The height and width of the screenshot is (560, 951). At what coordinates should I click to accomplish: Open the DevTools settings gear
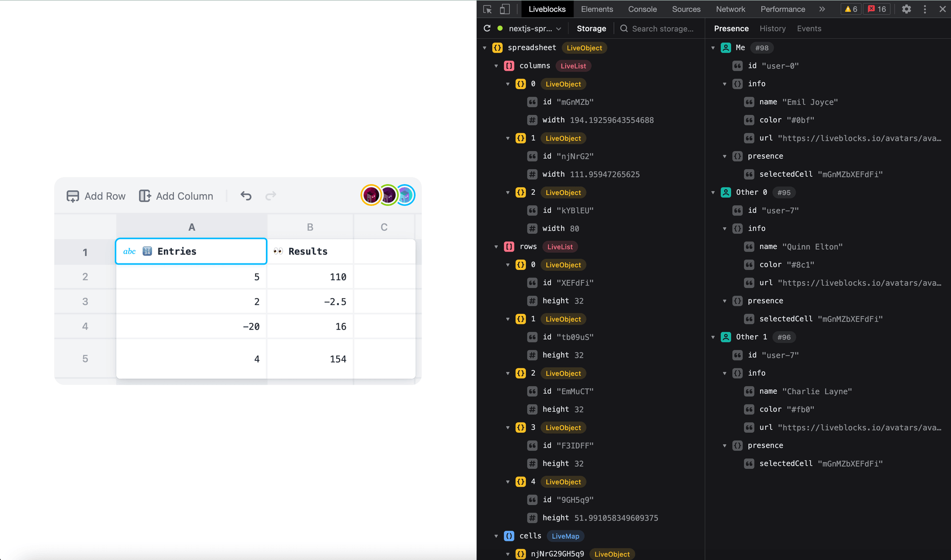(906, 9)
